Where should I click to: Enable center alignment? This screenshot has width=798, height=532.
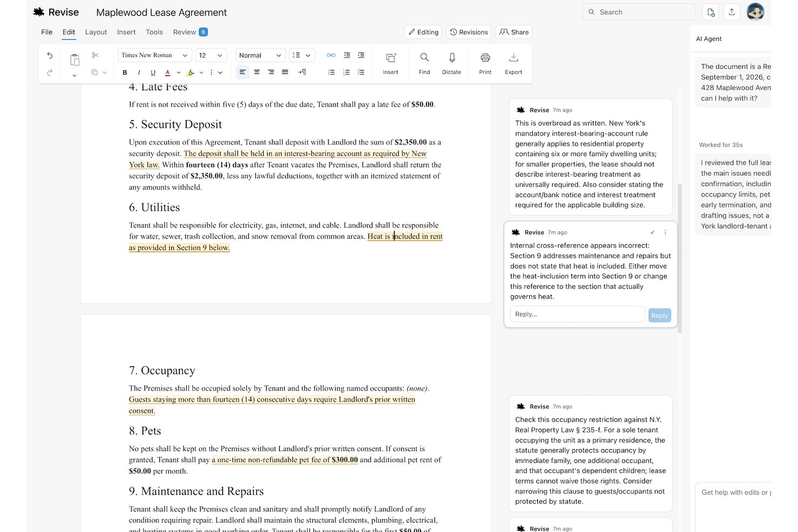(257, 72)
